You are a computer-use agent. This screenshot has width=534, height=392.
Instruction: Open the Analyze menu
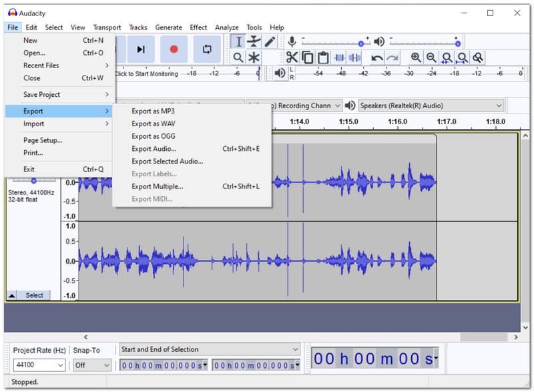coord(226,27)
